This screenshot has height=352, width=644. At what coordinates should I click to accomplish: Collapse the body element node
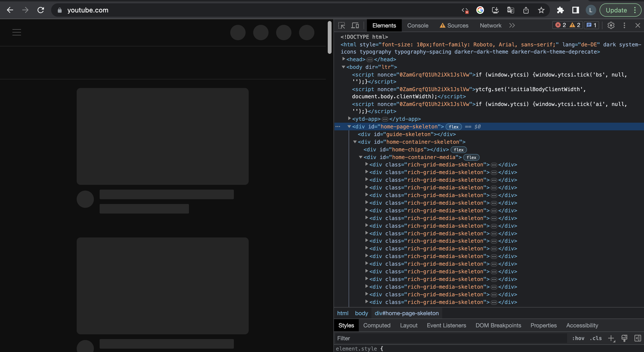(x=343, y=67)
